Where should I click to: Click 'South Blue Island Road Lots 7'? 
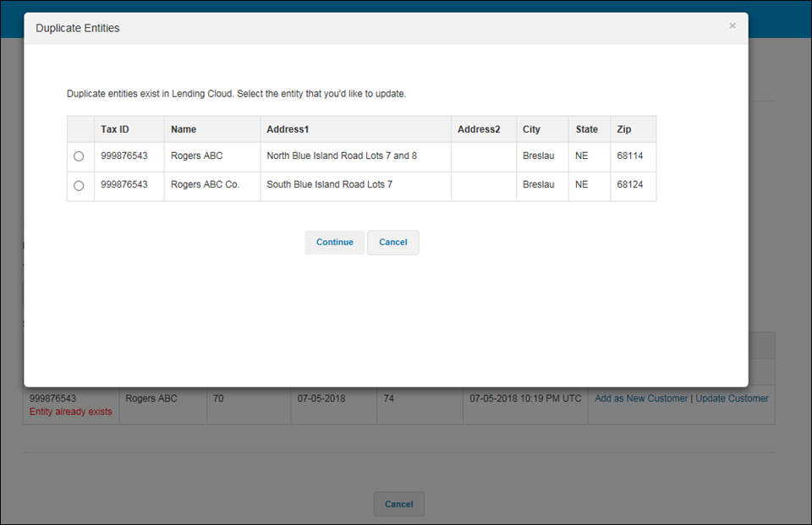(329, 184)
